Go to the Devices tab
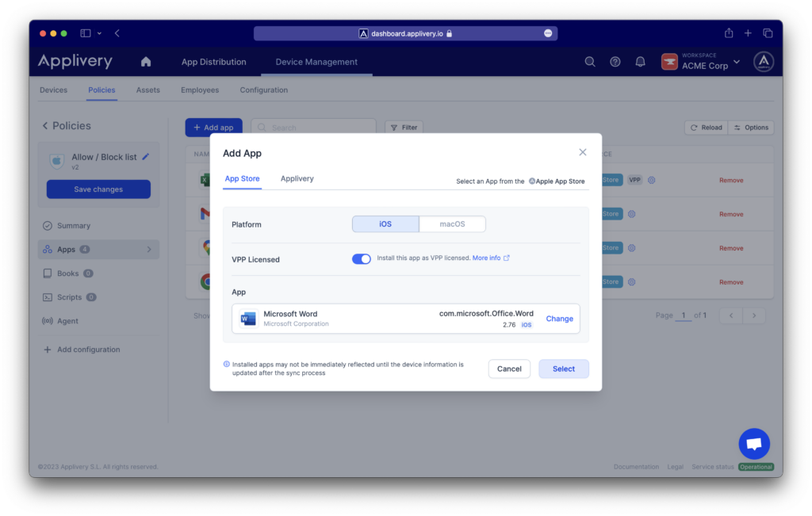812x516 pixels. point(53,90)
